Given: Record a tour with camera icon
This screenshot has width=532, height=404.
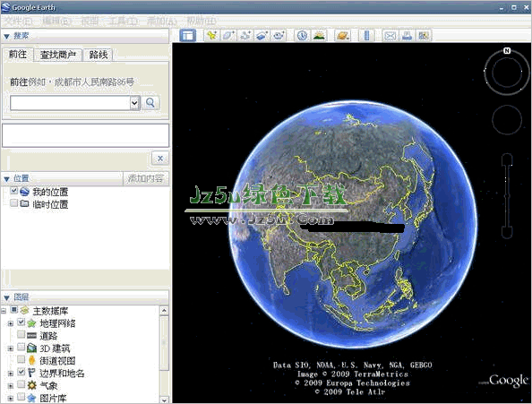Looking at the screenshot, I should (x=279, y=35).
